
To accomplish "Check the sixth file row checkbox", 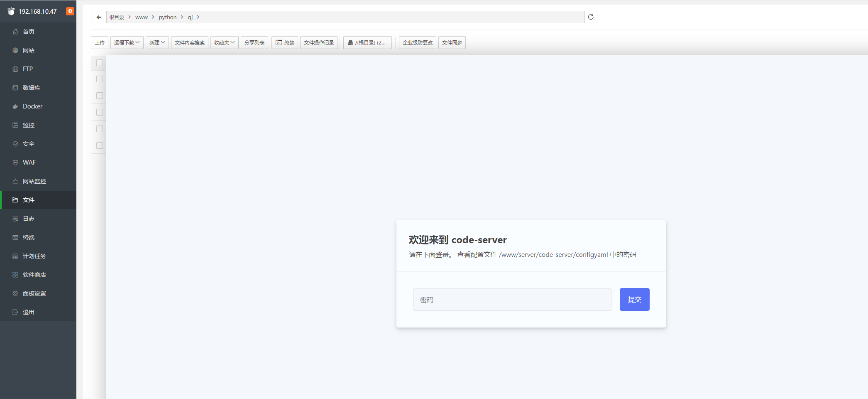I will pos(100,145).
